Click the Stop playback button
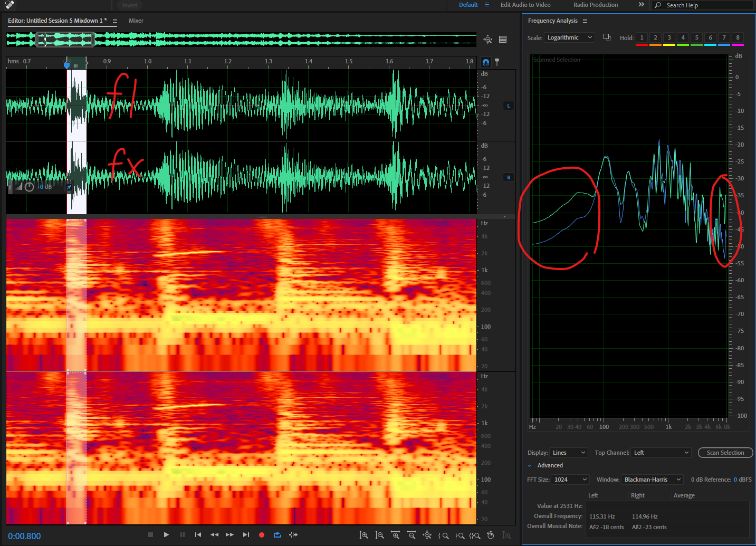 pyautogui.click(x=150, y=535)
